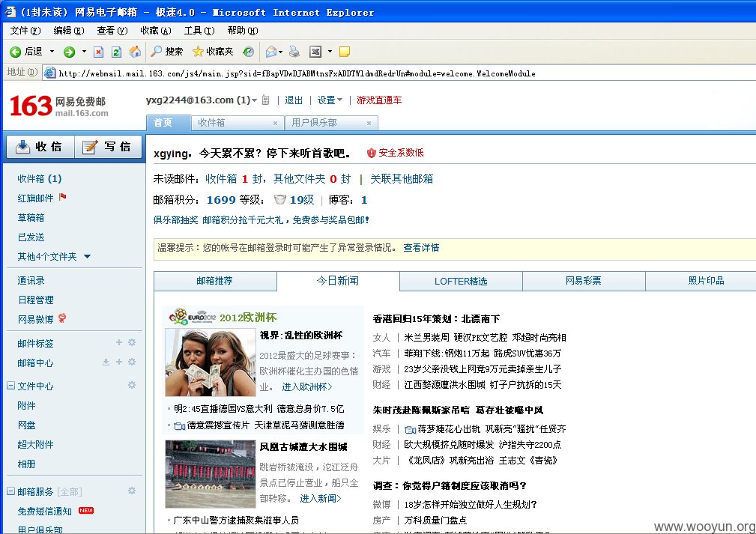Click the address bar URL field

point(400,73)
